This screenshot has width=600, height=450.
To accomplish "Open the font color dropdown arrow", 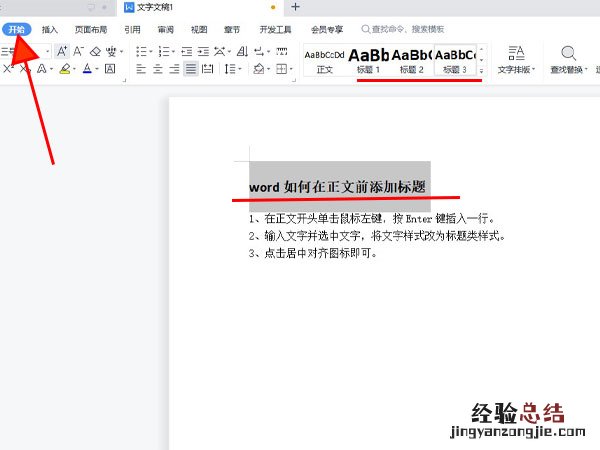I will pos(97,69).
